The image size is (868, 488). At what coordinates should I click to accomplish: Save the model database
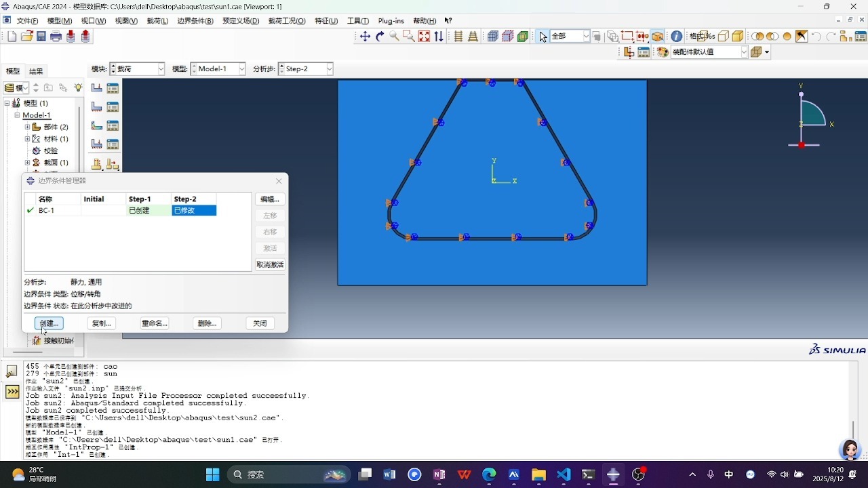coord(41,37)
